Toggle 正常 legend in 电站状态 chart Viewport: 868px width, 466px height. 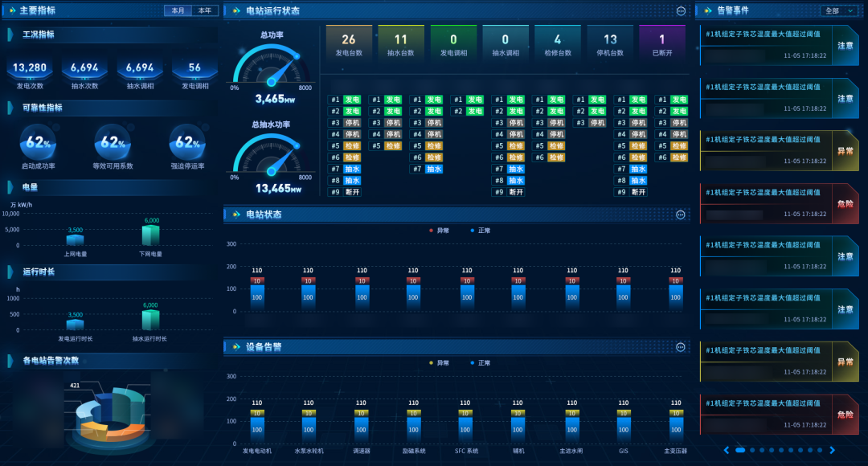click(480, 230)
